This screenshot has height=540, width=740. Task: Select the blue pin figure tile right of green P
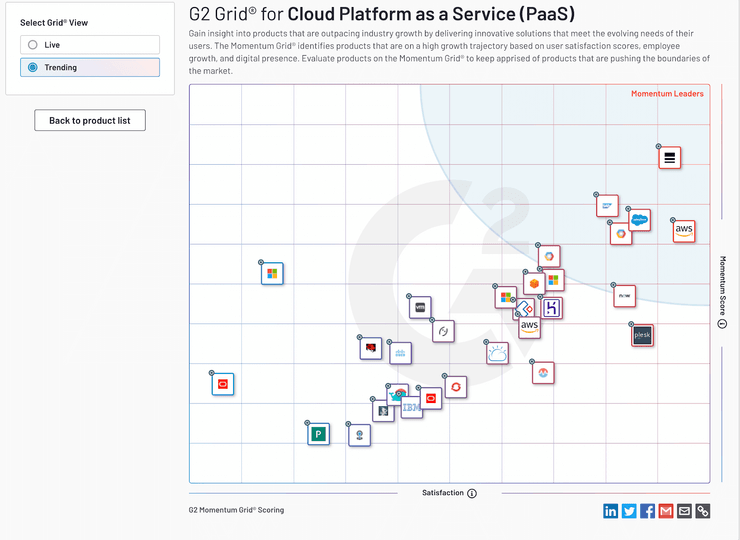[360, 435]
